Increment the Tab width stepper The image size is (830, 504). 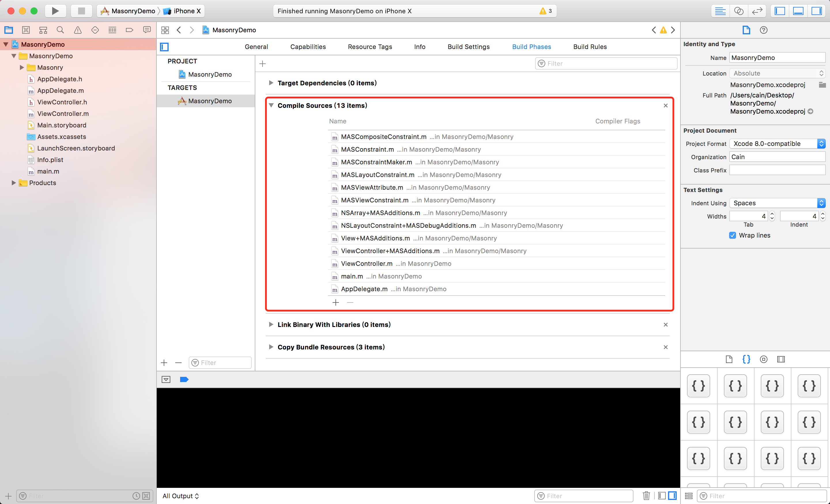pyautogui.click(x=772, y=214)
